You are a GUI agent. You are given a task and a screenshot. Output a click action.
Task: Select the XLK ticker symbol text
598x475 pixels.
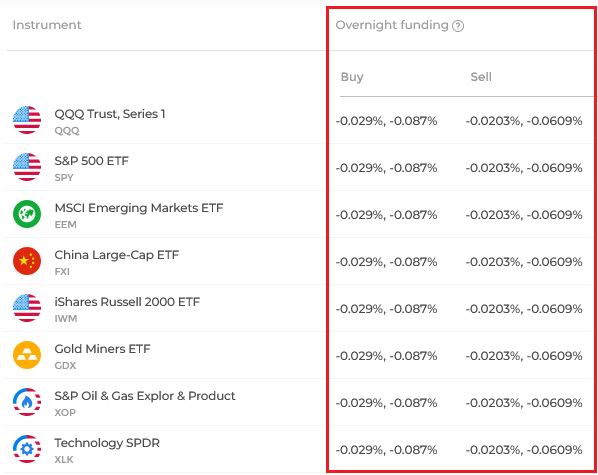point(64,459)
